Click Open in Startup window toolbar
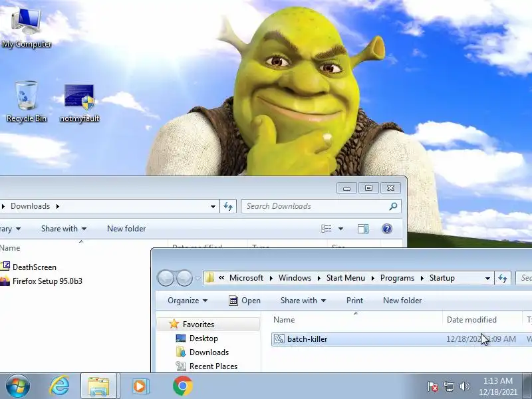The image size is (532, 399). 245,301
